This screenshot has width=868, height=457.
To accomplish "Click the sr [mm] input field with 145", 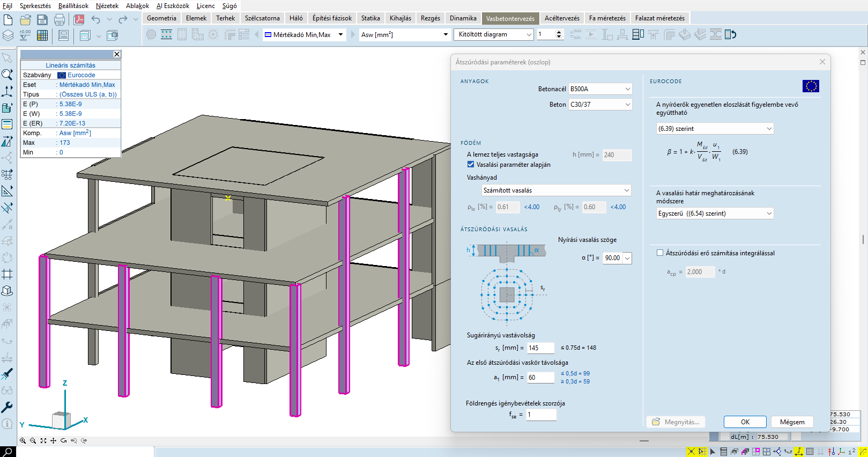I will (x=540, y=348).
